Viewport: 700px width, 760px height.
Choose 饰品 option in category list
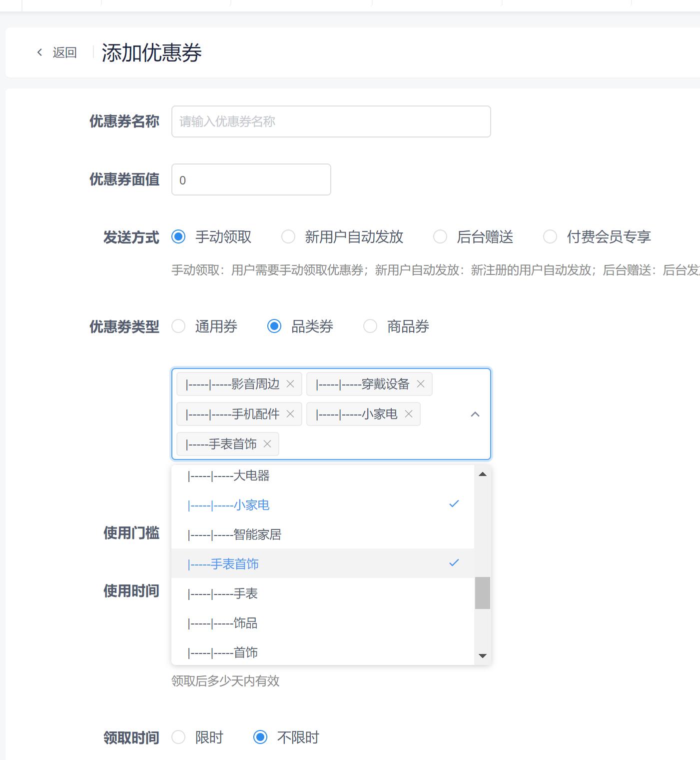pos(245,623)
